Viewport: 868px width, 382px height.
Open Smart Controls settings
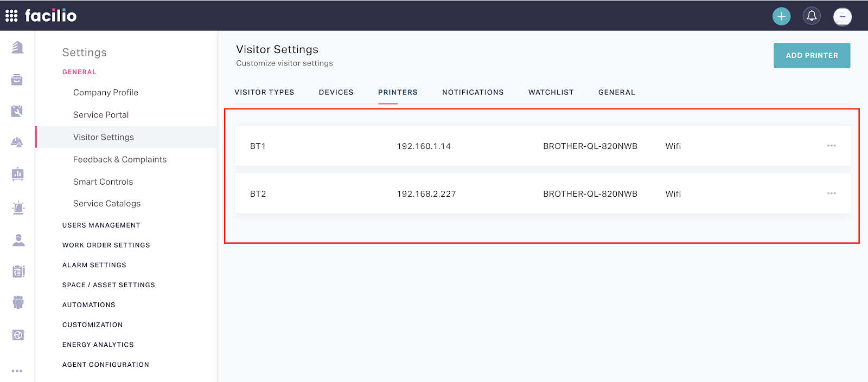(103, 182)
